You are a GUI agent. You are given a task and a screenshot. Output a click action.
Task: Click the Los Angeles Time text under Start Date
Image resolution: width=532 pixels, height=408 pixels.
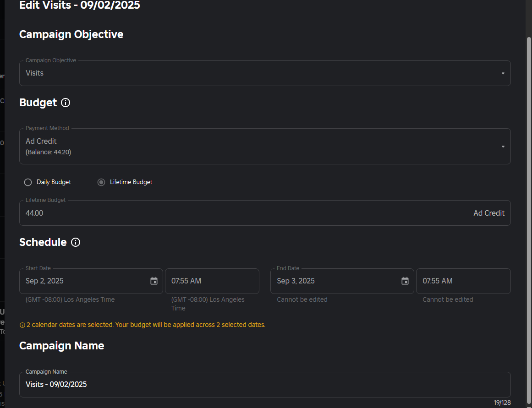pos(70,299)
